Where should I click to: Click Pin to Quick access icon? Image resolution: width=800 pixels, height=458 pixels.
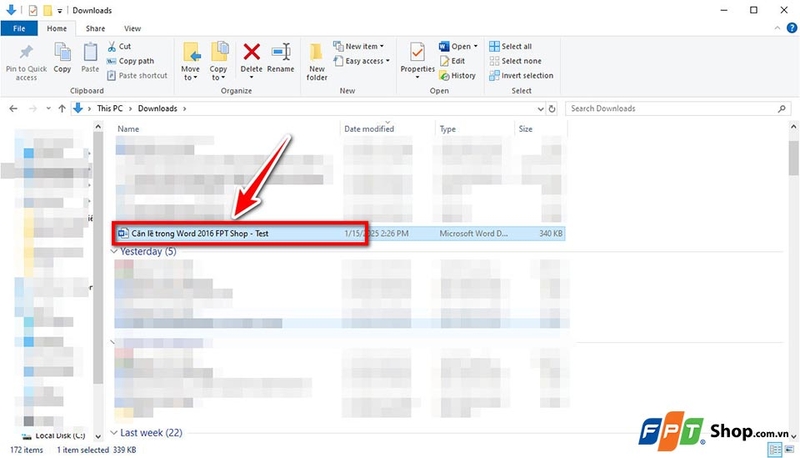click(x=26, y=52)
